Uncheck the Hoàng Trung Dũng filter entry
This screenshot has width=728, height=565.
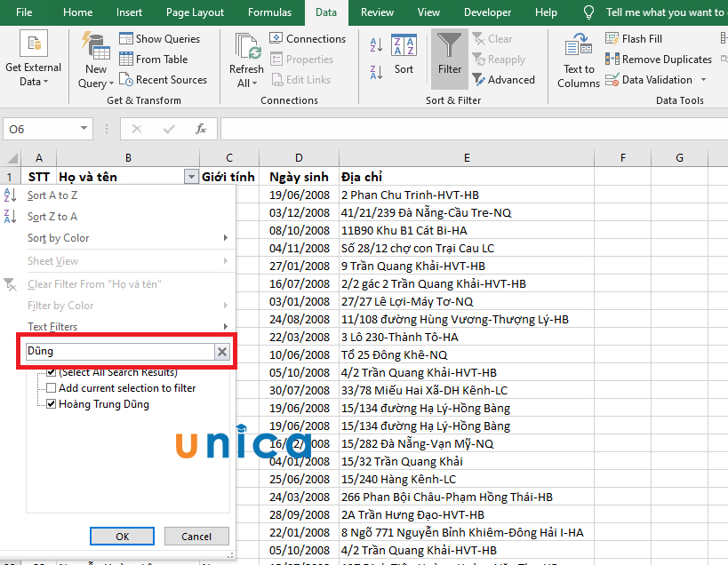click(x=51, y=402)
